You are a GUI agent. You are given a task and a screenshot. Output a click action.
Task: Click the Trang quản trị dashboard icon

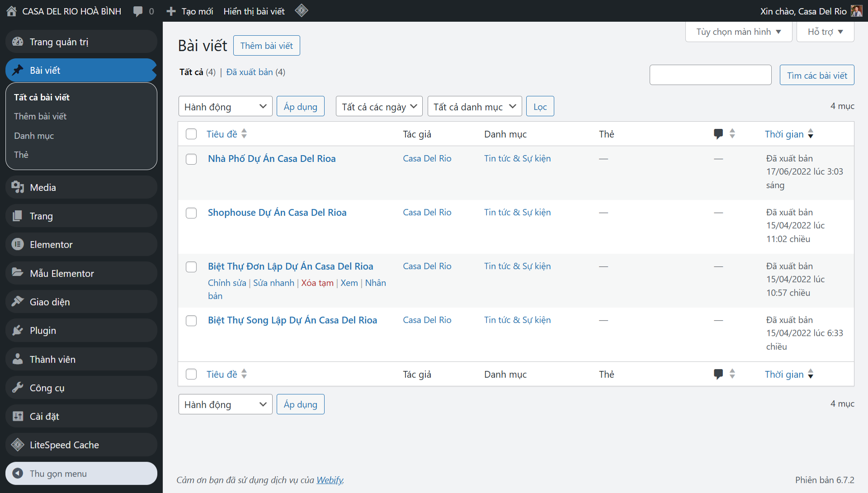[x=18, y=42]
